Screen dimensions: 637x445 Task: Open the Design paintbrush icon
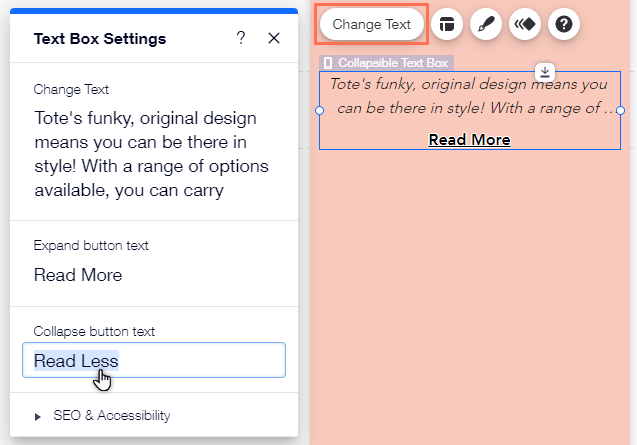[x=485, y=24]
